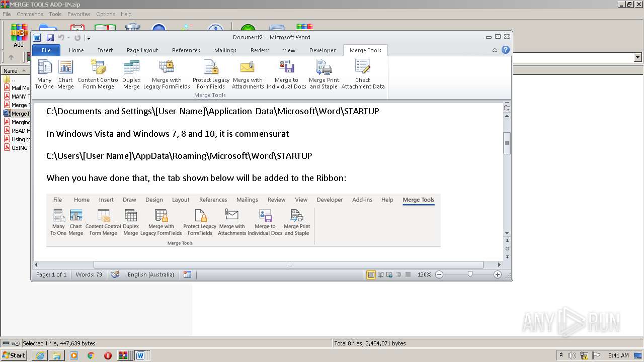The image size is (644, 362).
Task: Open the Word Help question mark
Action: click(506, 50)
